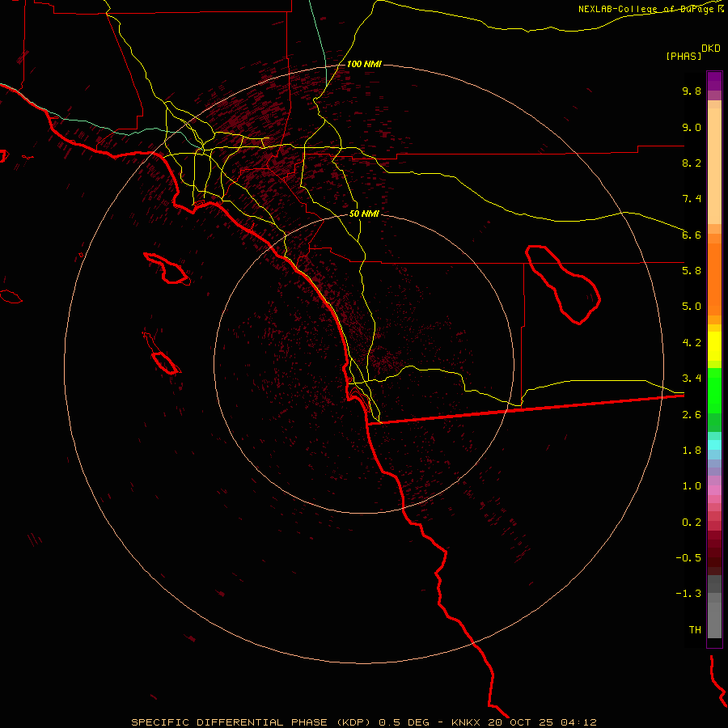Select the yellow band on the color scale
728x728 pixels.
pyautogui.click(x=714, y=346)
